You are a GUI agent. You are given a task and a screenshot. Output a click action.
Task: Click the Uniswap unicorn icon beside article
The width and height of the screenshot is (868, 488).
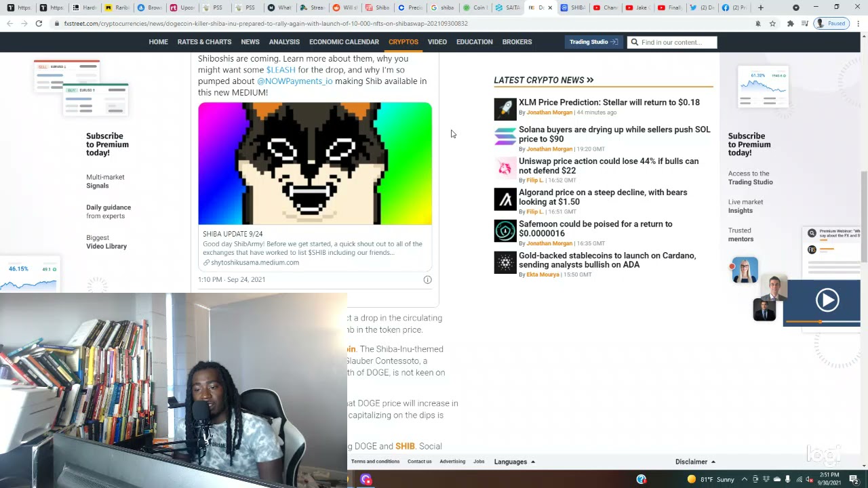pyautogui.click(x=505, y=168)
